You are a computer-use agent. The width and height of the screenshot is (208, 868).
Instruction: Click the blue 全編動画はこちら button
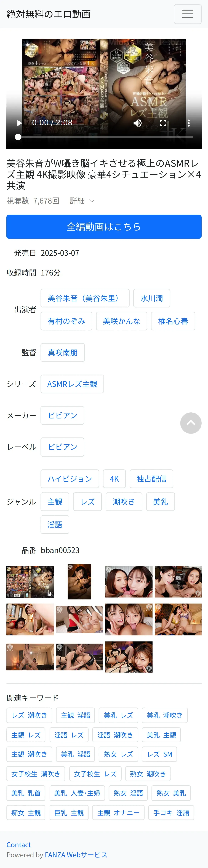click(x=104, y=227)
